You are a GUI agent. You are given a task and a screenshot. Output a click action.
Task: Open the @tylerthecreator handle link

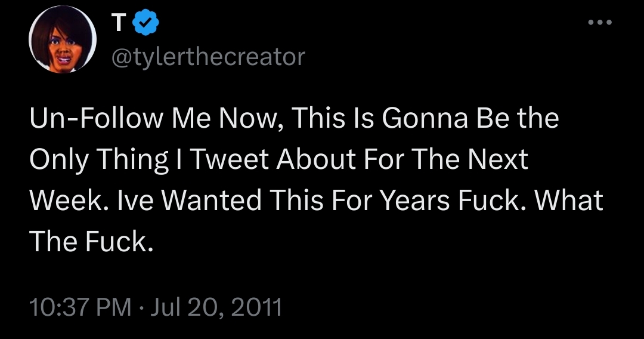pyautogui.click(x=208, y=58)
